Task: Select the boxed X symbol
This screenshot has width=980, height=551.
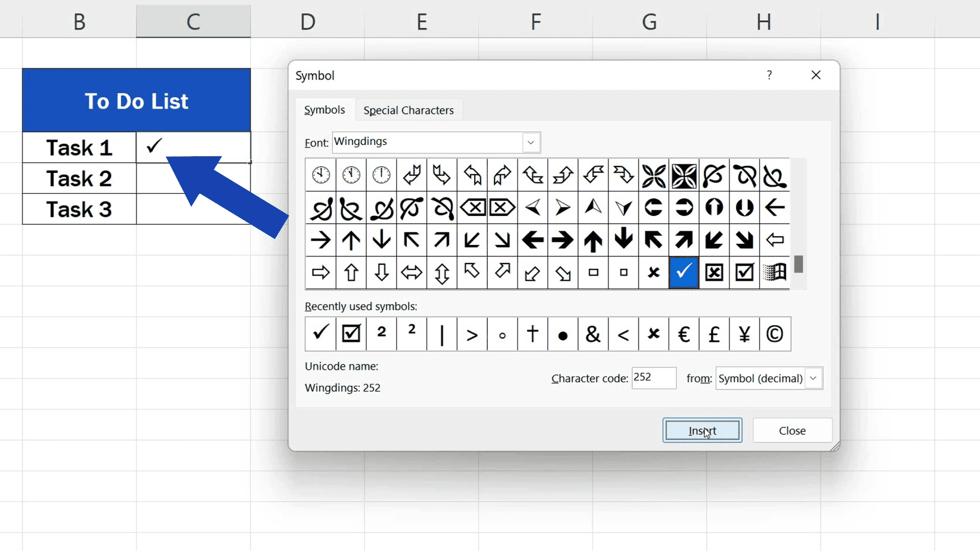Action: (x=713, y=273)
